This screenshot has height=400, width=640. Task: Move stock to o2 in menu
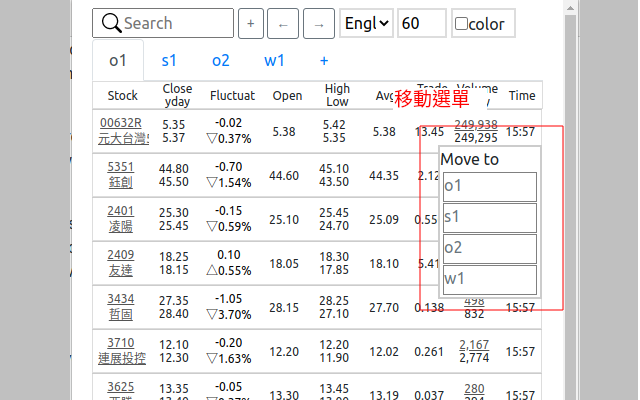pyautogui.click(x=490, y=249)
